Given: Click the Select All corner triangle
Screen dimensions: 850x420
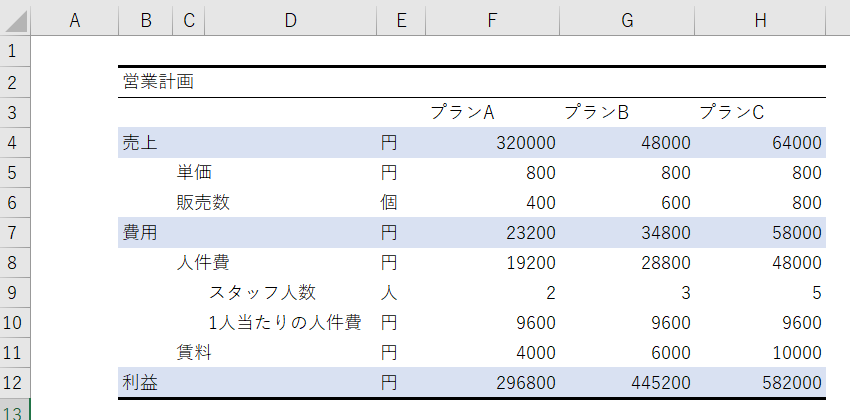Looking at the screenshot, I should (x=15, y=21).
